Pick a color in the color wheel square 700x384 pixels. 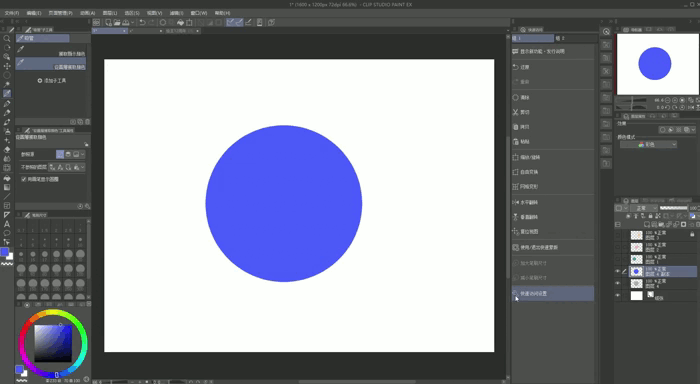tap(53, 343)
